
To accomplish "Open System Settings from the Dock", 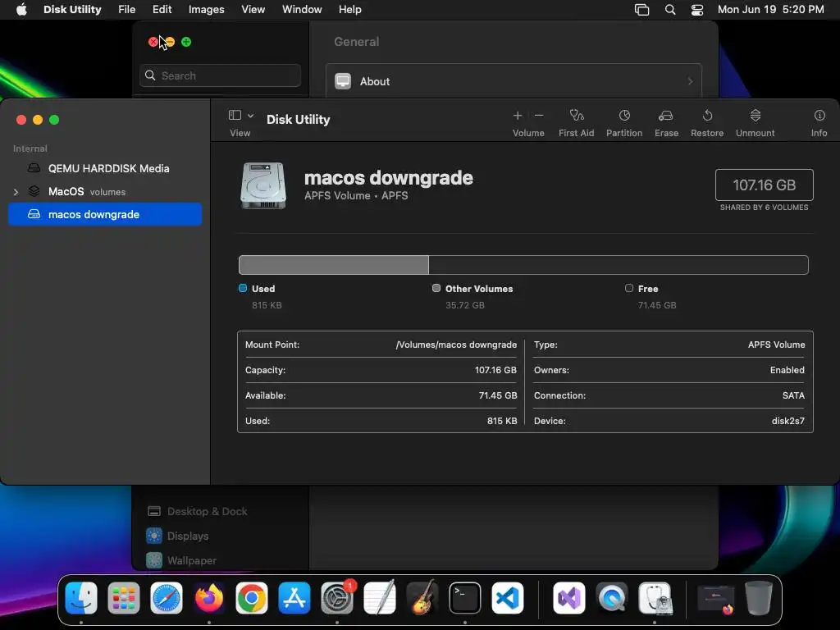I will click(337, 598).
